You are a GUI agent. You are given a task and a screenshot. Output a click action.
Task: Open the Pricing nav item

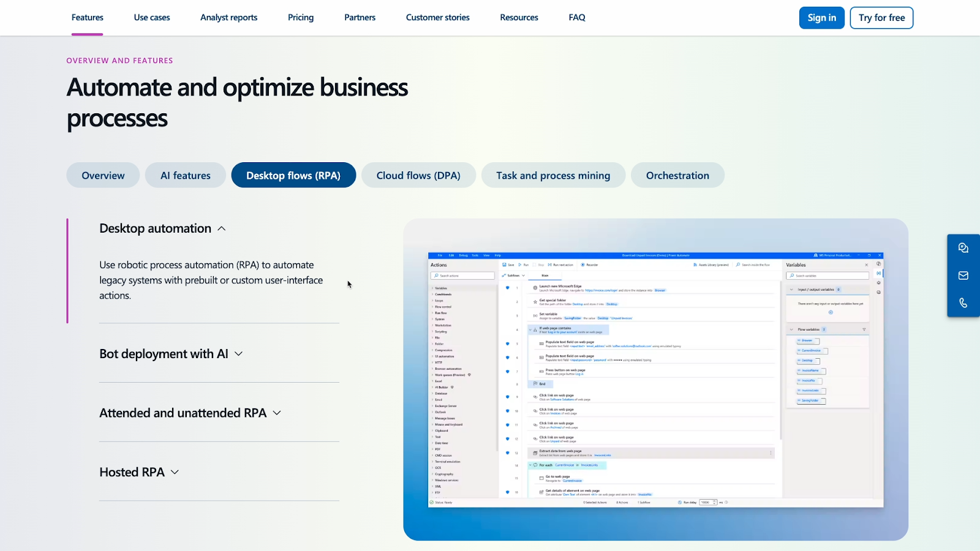[301, 18]
